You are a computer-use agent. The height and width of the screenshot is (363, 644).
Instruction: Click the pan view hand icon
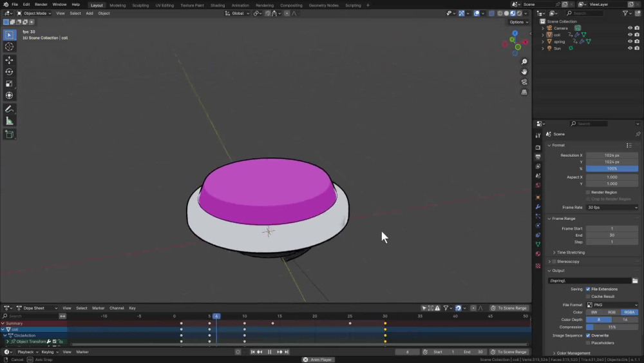tap(524, 72)
